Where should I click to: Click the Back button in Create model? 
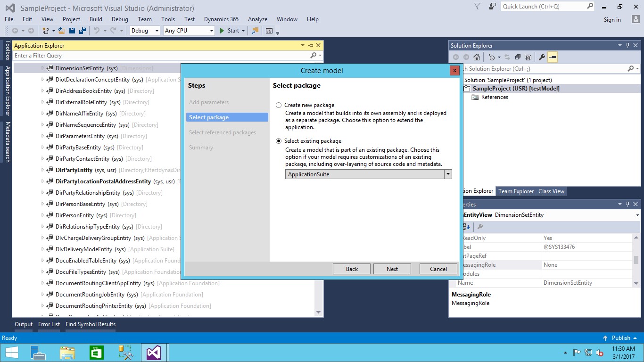[x=352, y=269]
